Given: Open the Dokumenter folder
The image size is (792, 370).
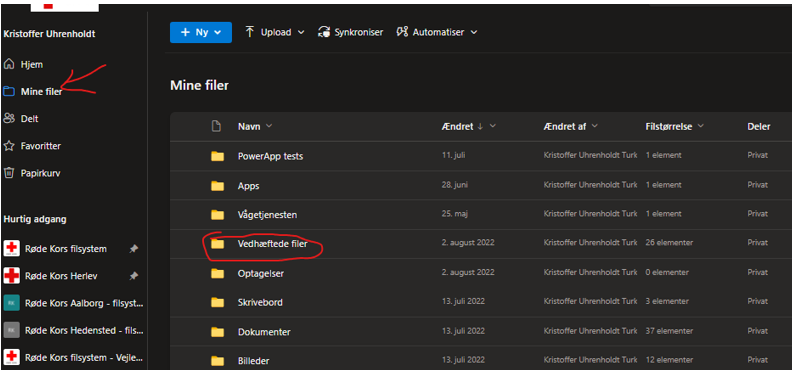Looking at the screenshot, I should click(x=264, y=332).
